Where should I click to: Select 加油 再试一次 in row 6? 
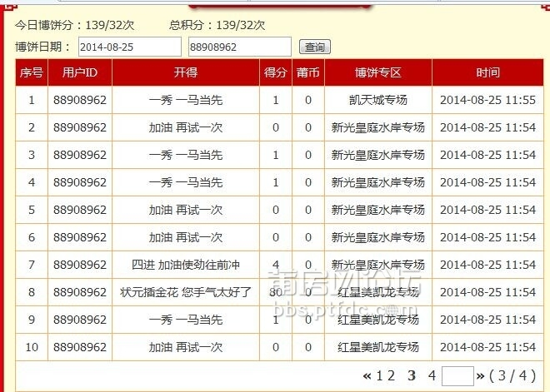pyautogui.click(x=186, y=237)
